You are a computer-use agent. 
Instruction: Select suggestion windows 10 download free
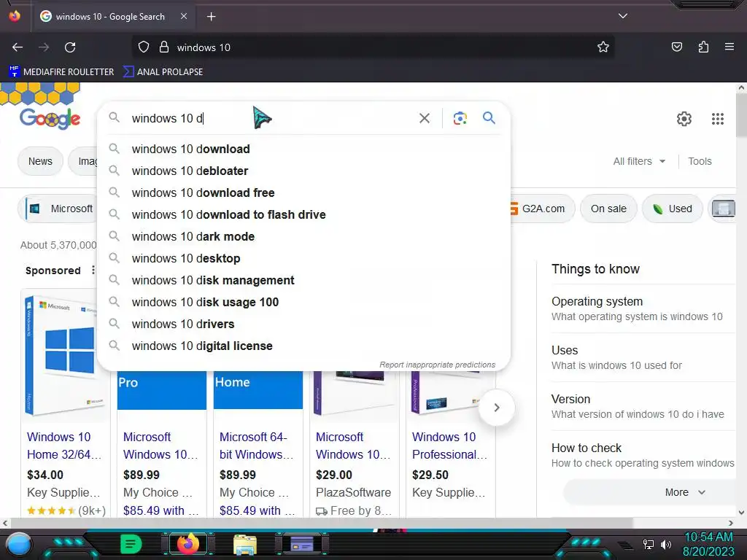pyautogui.click(x=303, y=192)
